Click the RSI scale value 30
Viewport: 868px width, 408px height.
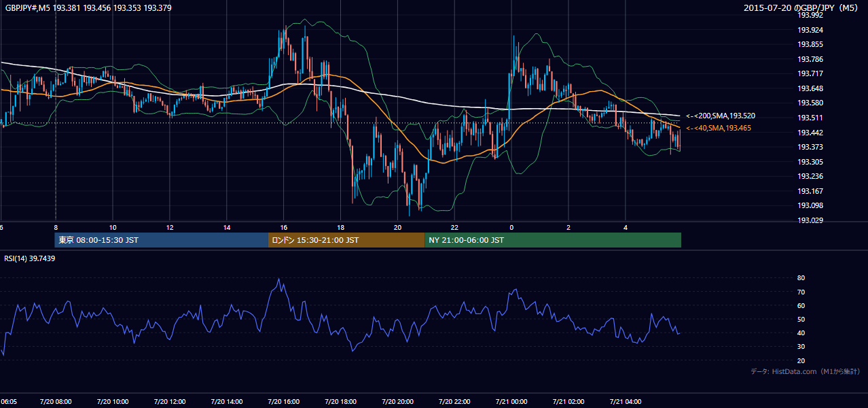point(801,347)
